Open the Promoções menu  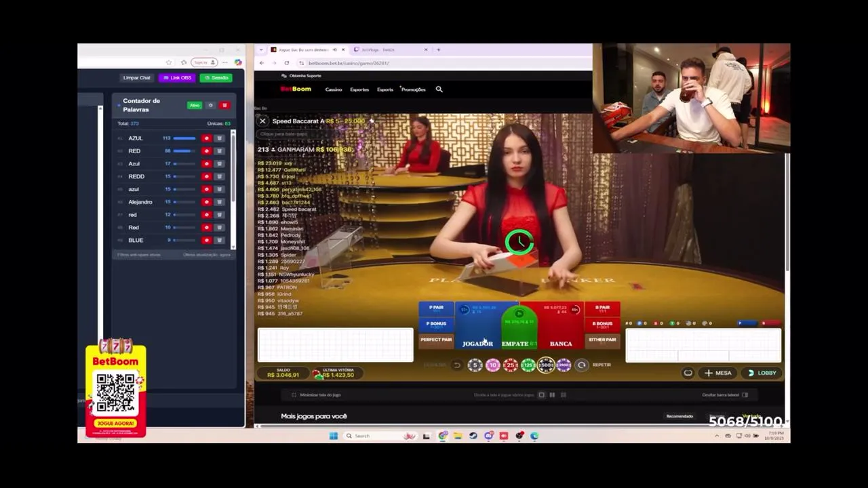click(x=413, y=89)
